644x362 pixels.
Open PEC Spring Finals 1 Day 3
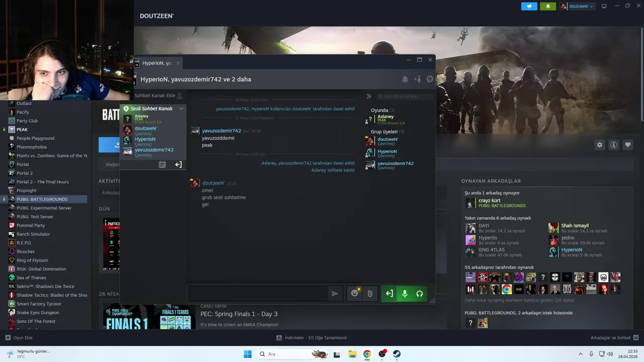(x=239, y=314)
